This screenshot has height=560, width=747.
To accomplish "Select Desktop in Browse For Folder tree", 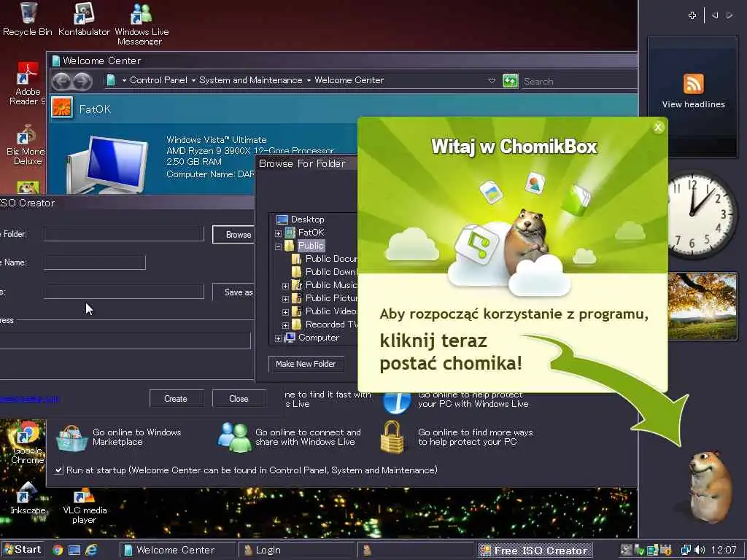I will (307, 219).
